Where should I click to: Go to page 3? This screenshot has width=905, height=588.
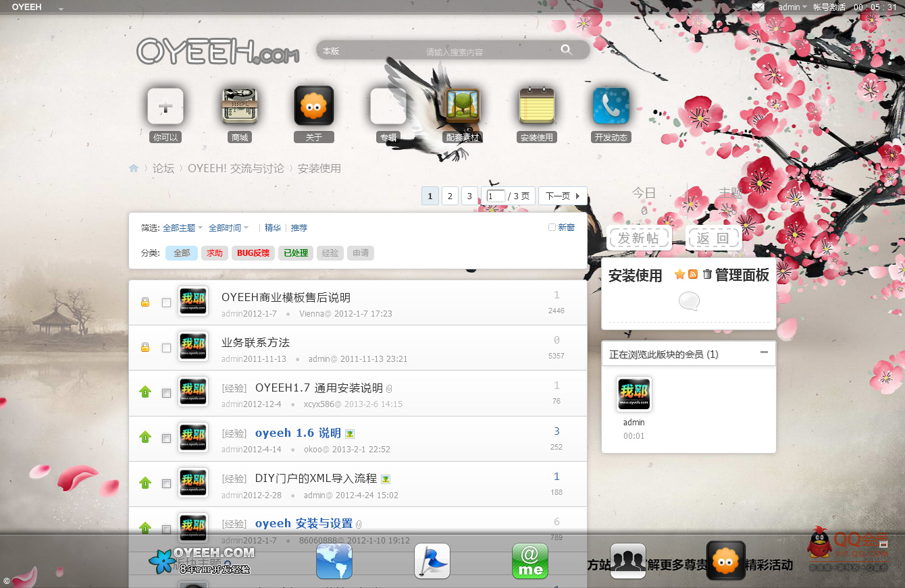point(469,196)
